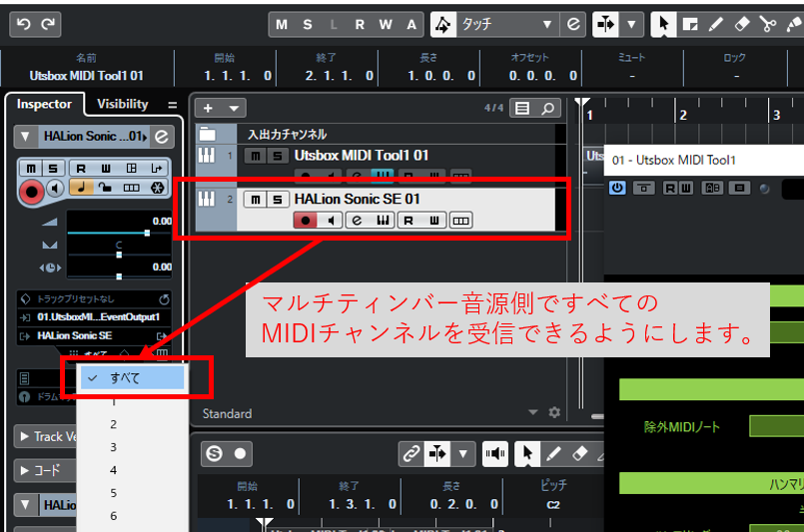Image resolution: width=804 pixels, height=532 pixels.
Task: Open instrument keyboard icon on HALion track
Action: click(383, 221)
